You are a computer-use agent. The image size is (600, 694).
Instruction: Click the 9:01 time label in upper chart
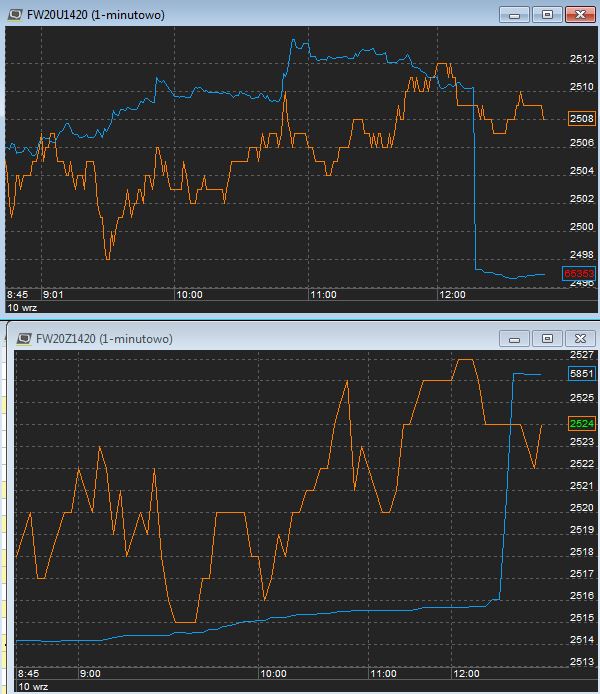tap(53, 295)
